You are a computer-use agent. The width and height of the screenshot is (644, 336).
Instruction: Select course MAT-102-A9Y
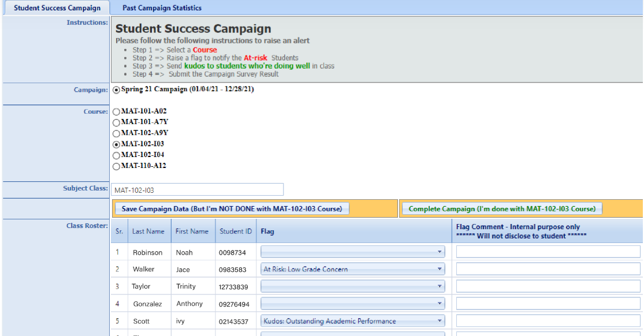[117, 133]
